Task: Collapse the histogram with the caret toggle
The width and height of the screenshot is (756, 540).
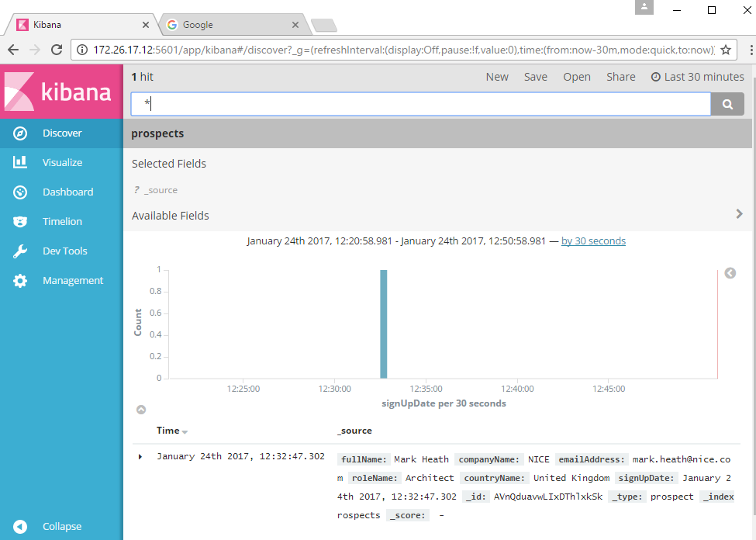Action: [141, 409]
